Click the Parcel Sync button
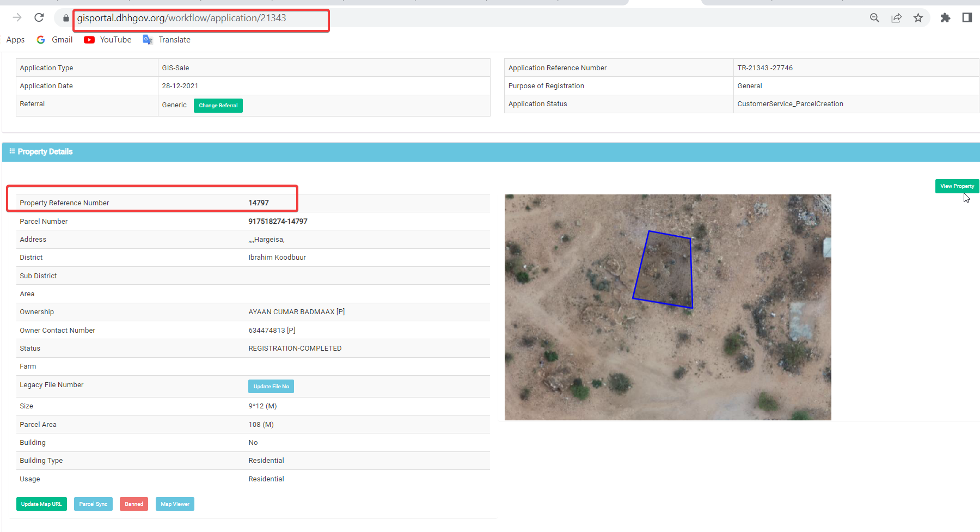Screen dimensions: 980x532 pyautogui.click(x=93, y=504)
